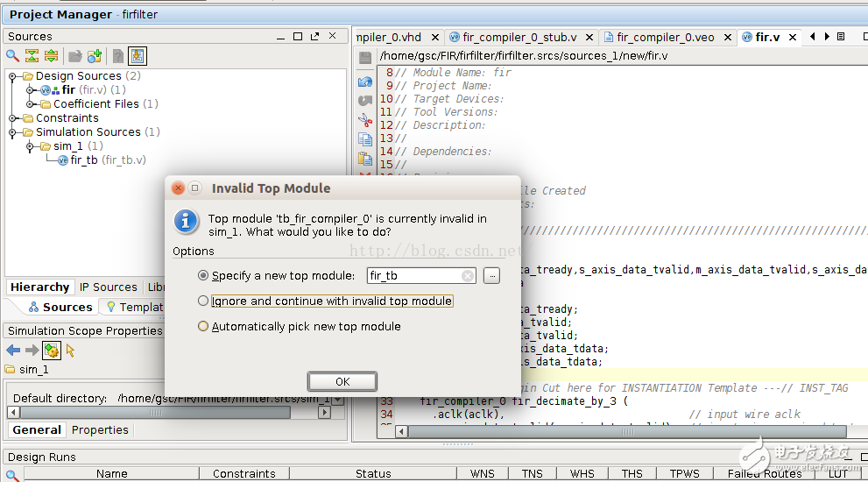Click the blue back arrow in properties
Image resolution: width=868 pixels, height=482 pixels.
point(12,351)
